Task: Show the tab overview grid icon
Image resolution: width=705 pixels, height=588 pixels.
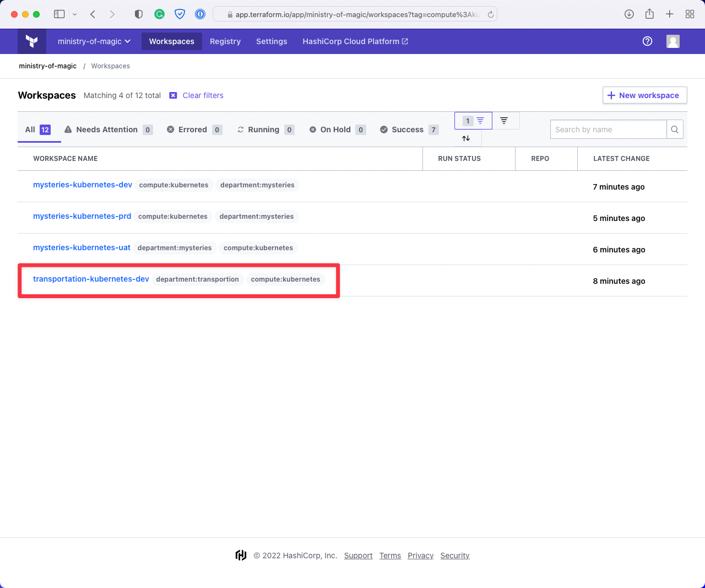Action: click(690, 14)
